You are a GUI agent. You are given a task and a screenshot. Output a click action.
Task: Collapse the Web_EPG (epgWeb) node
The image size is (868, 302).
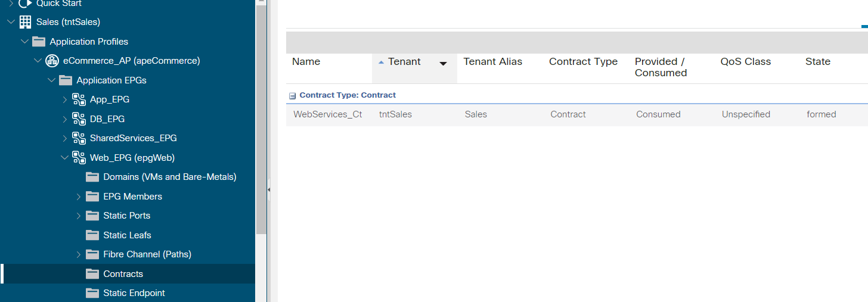[x=65, y=157]
